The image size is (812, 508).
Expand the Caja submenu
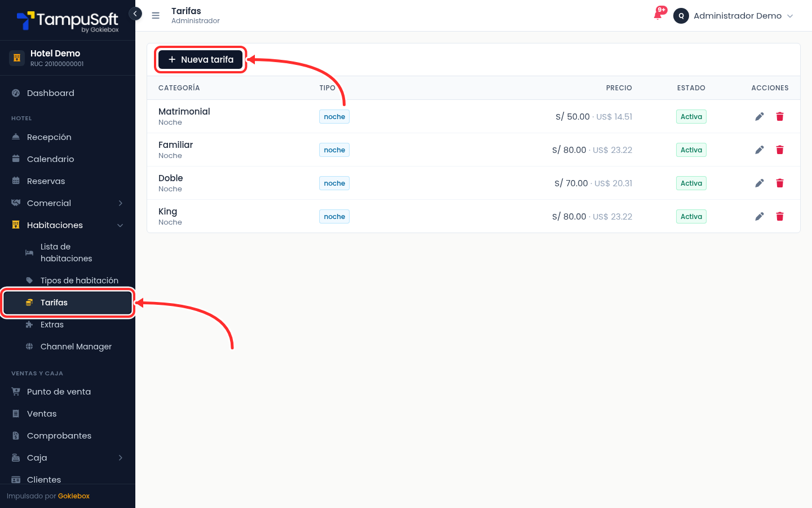pos(68,458)
